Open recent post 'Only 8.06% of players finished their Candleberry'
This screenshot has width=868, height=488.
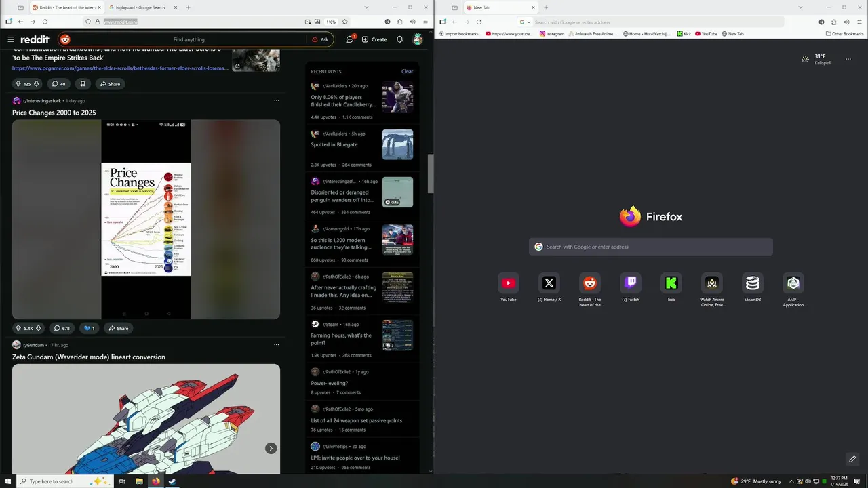[x=343, y=101]
